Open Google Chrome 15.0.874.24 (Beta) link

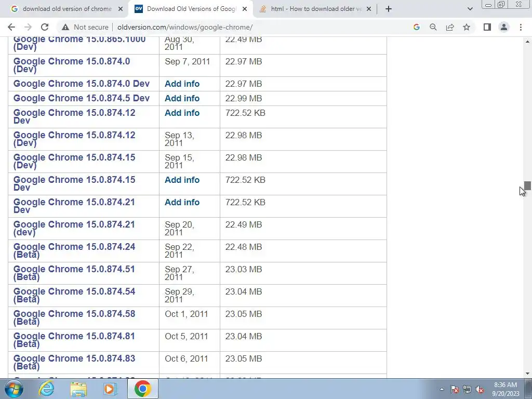74,251
